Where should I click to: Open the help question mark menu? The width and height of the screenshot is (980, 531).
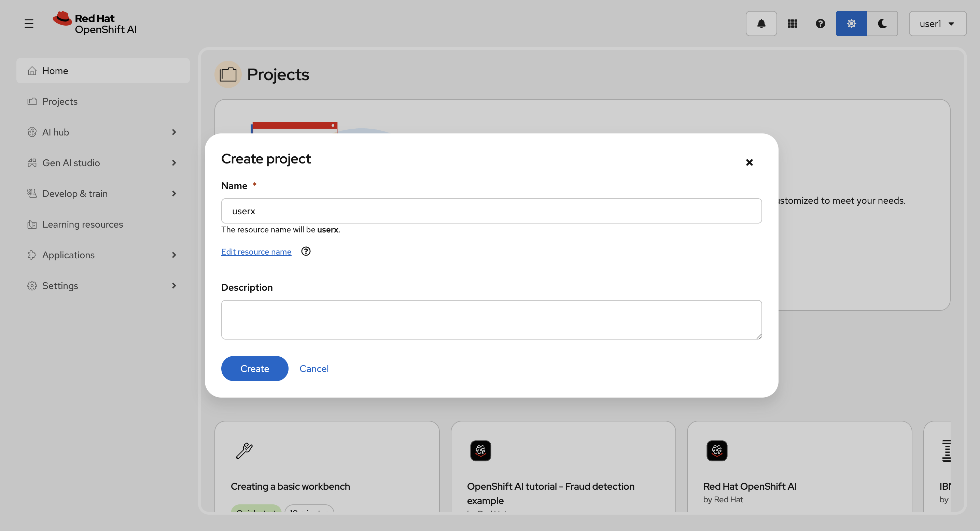point(820,24)
